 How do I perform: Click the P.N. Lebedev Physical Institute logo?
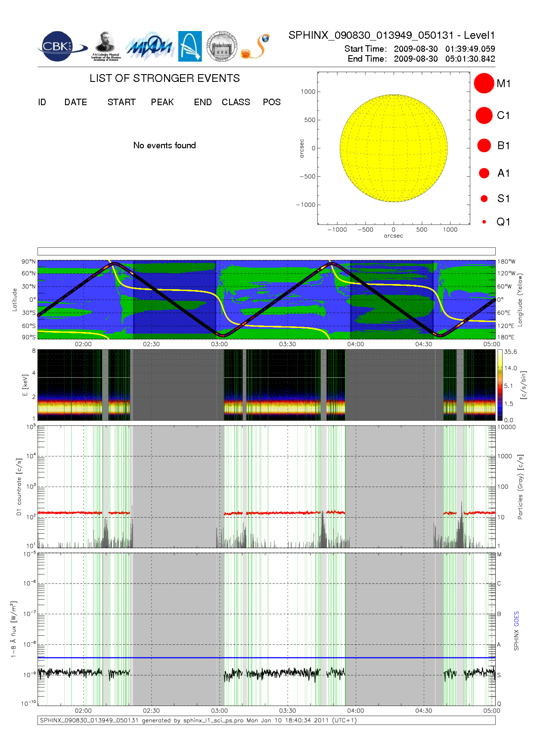click(x=106, y=46)
